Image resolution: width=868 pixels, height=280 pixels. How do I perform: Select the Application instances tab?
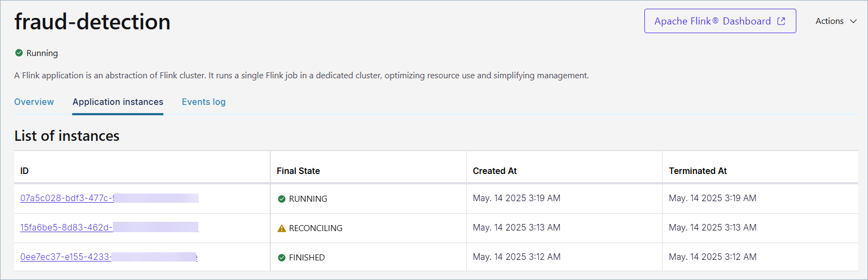(x=118, y=102)
